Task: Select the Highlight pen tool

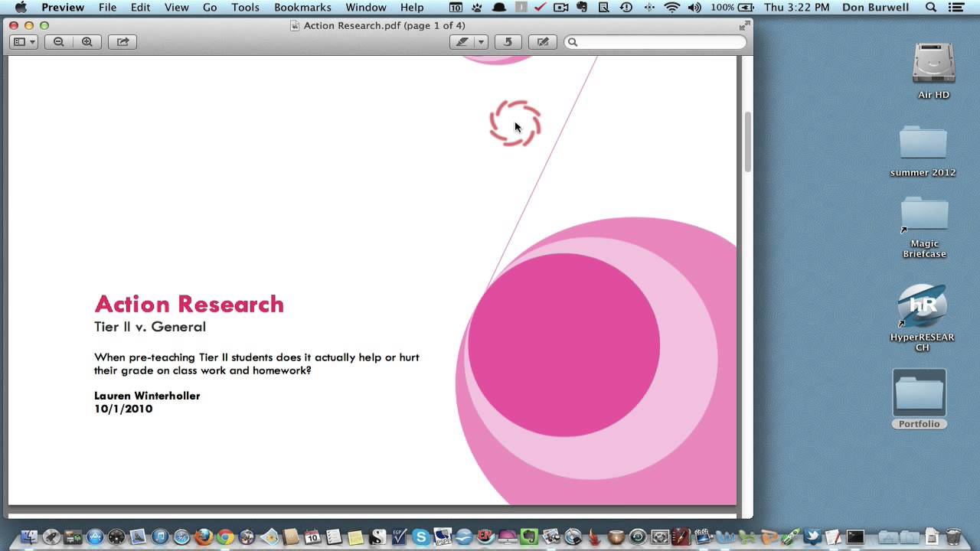Action: (462, 42)
